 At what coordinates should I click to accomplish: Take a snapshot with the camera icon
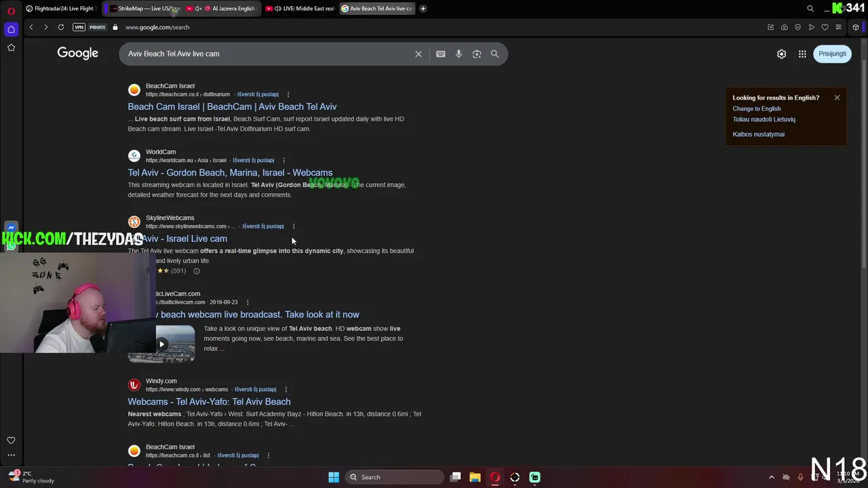[x=784, y=27]
